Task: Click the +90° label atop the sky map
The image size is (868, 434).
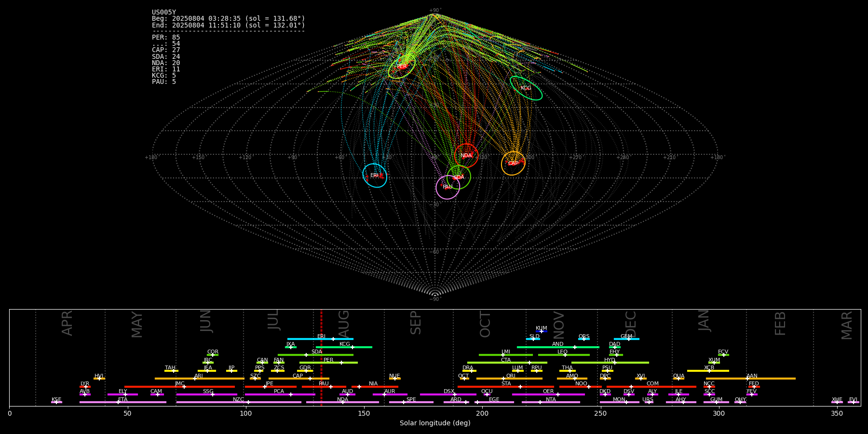Action: [435, 10]
